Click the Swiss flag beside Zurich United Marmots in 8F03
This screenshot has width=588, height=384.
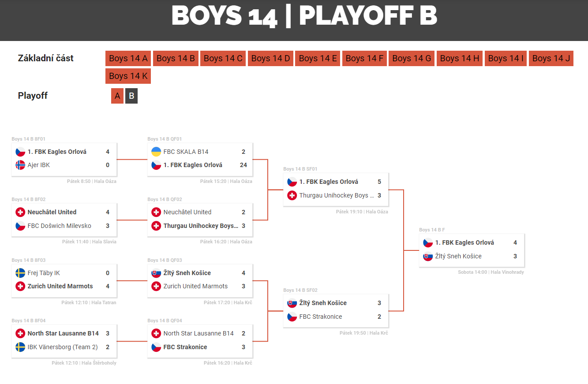click(20, 286)
